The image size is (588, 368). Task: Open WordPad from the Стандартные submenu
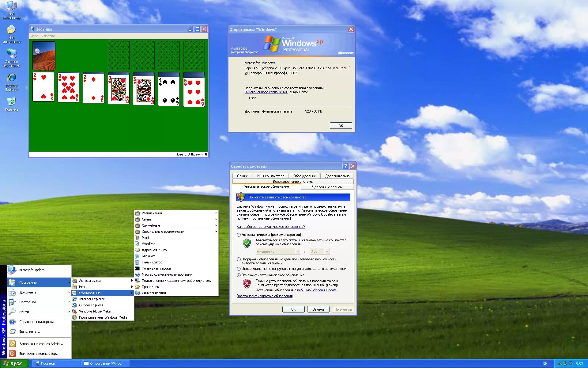pyautogui.click(x=148, y=243)
